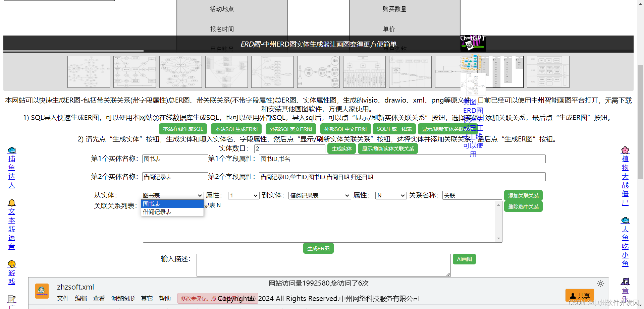Open the 游戏 link
Viewport: 644px width, 309px height.
[x=12, y=277]
